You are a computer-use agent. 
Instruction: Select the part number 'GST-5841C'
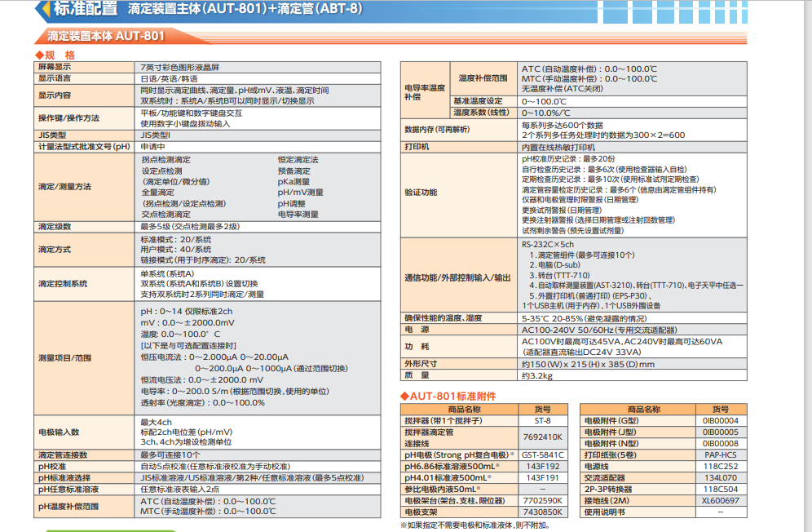tap(543, 454)
